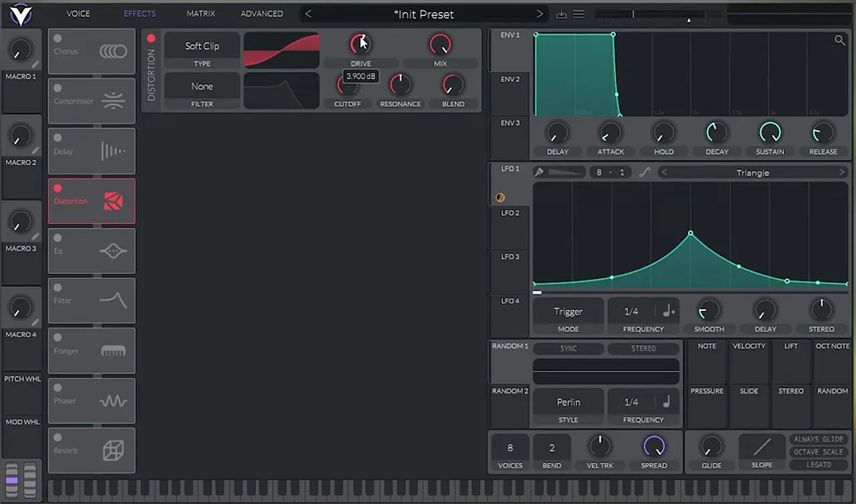Open the Perlin random style dropdown
856x504 pixels.
point(568,402)
